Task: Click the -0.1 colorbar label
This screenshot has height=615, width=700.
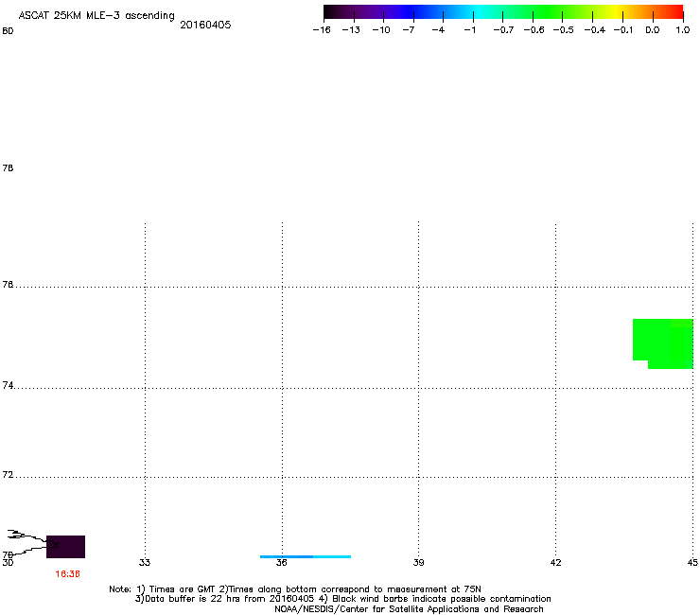Action: click(622, 30)
